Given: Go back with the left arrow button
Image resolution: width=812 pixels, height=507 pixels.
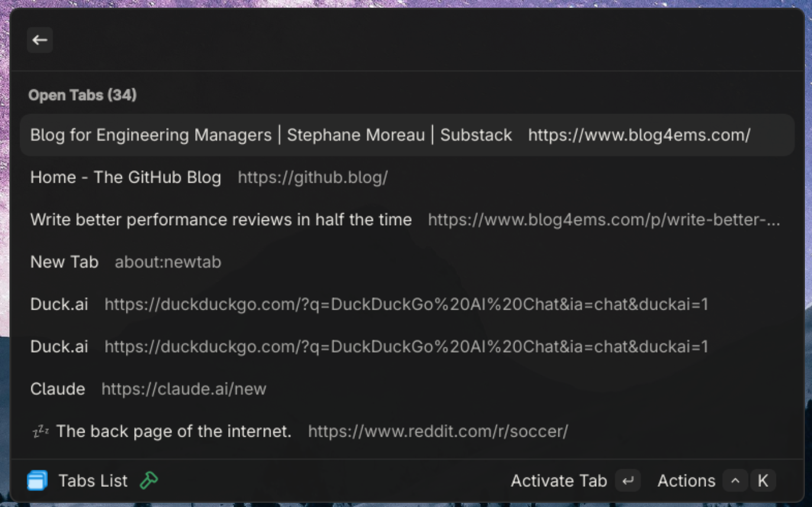Looking at the screenshot, I should pyautogui.click(x=40, y=40).
